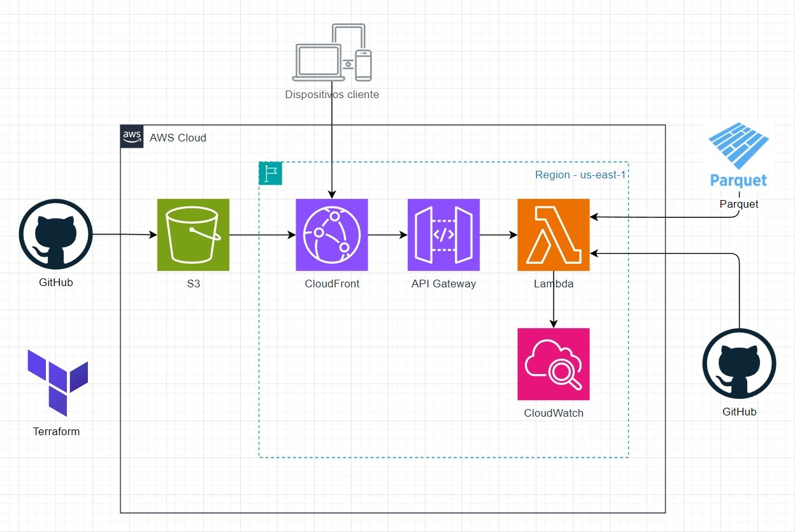Click the "GitHub" caption near Terraform
Viewport: 795px width, 532px height.
pos(56,282)
